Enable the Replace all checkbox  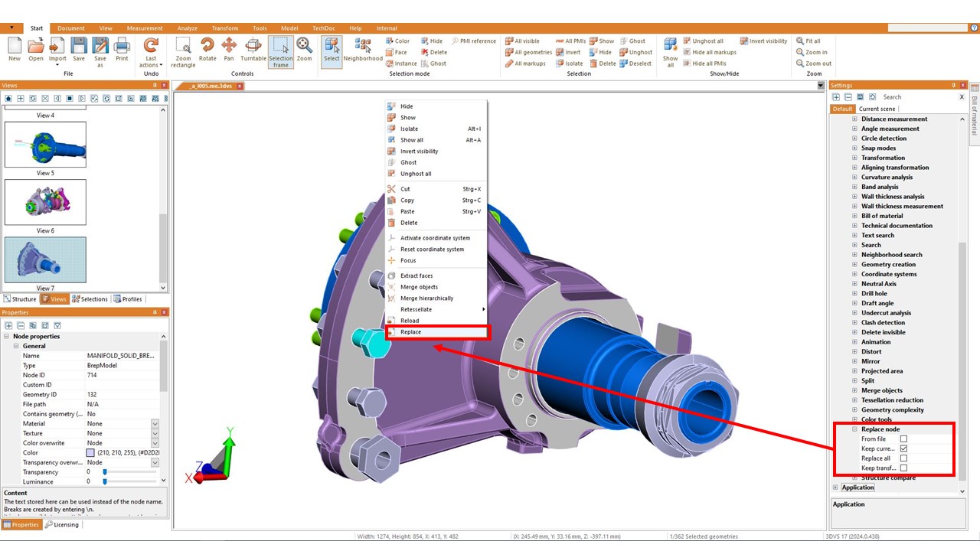coord(903,458)
